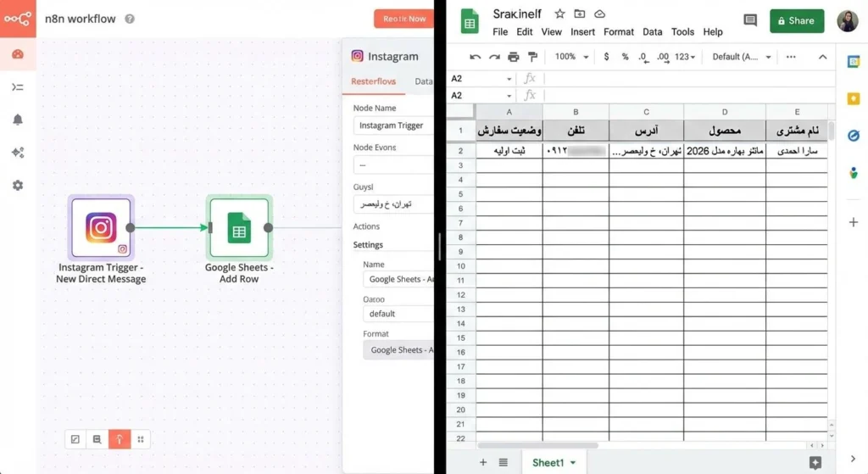
Task: Select the Google Sheets Add Row node
Action: [x=239, y=227]
